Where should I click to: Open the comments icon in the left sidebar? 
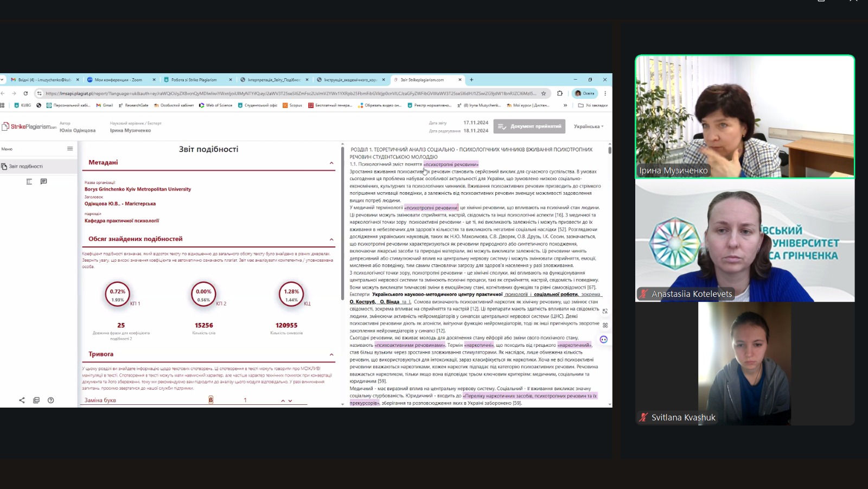(x=43, y=181)
